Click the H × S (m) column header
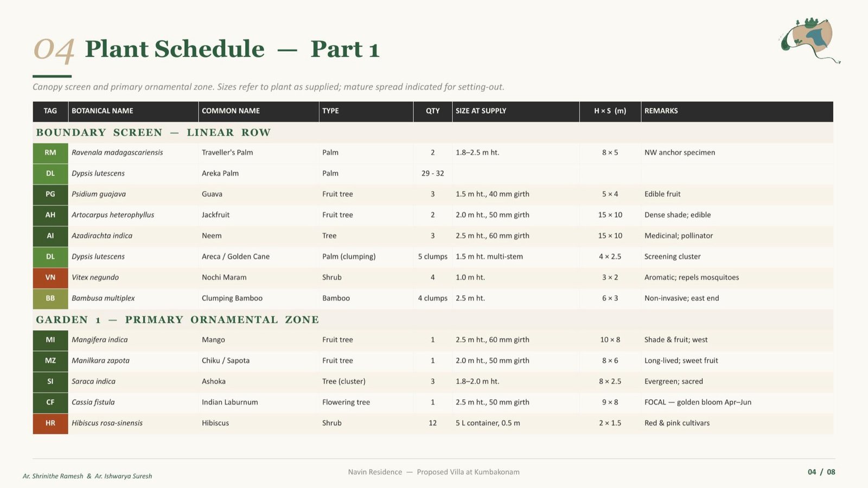Viewport: 868px width, 488px height. click(610, 111)
